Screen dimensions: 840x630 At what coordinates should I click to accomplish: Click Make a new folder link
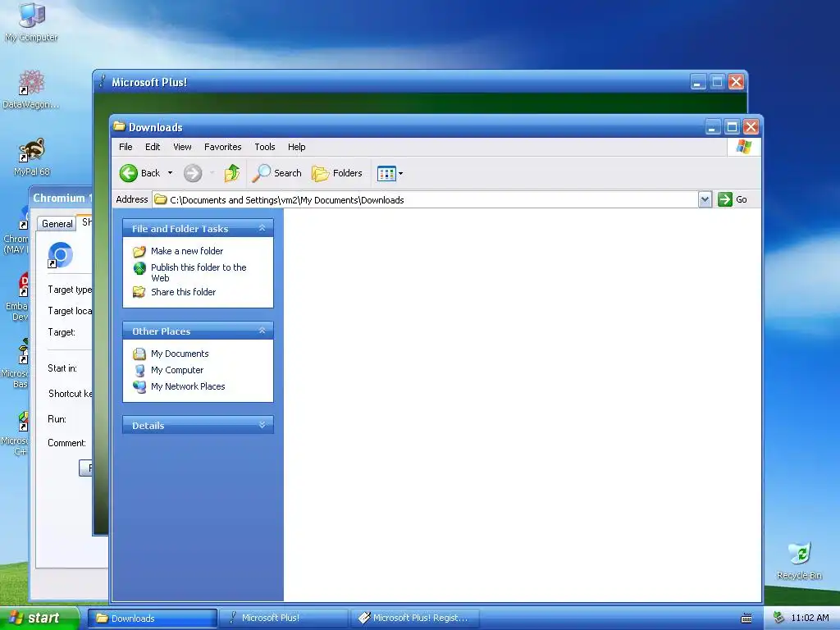(x=187, y=251)
